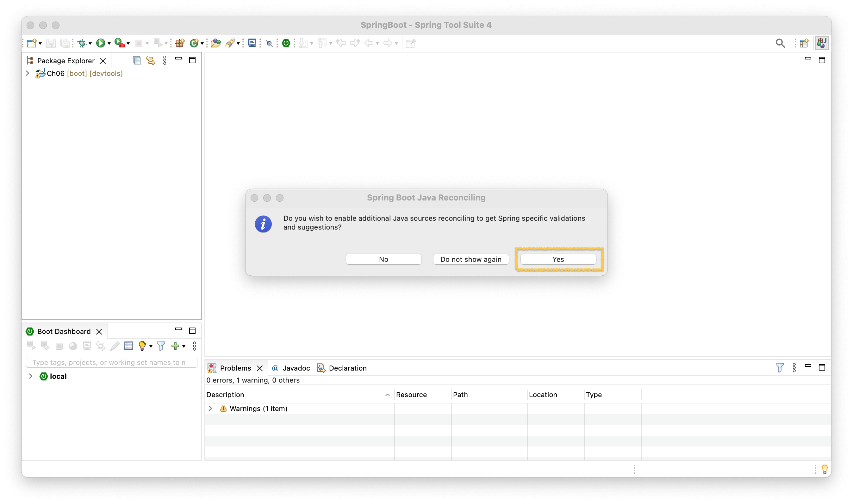
Task: Click the lightbulb icon in status bar
Action: tap(825, 469)
